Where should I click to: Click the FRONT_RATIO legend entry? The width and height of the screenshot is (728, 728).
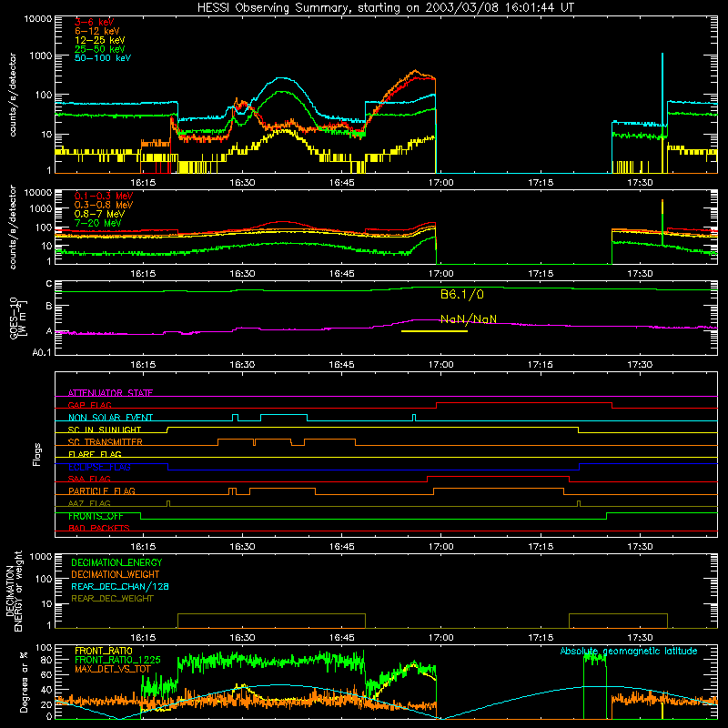(104, 651)
